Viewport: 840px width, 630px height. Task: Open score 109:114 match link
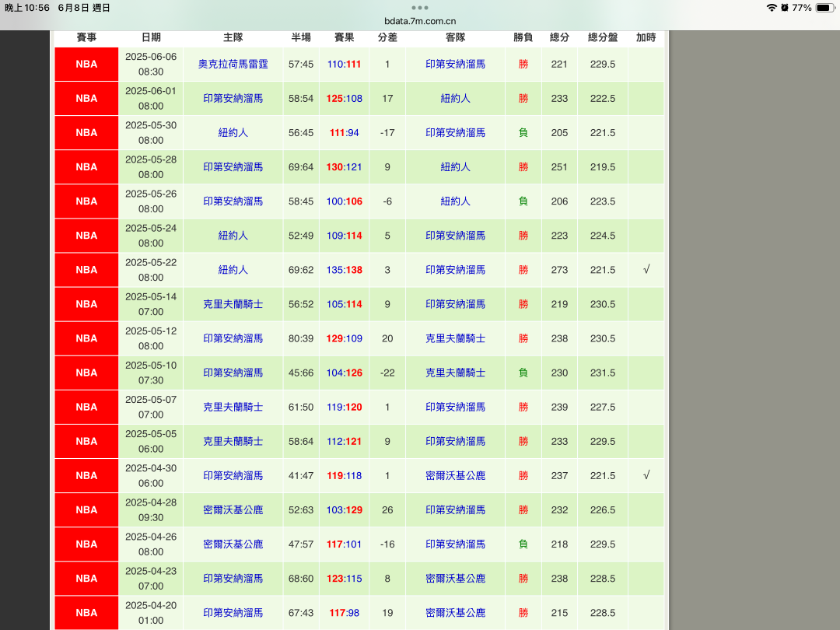[x=344, y=236]
